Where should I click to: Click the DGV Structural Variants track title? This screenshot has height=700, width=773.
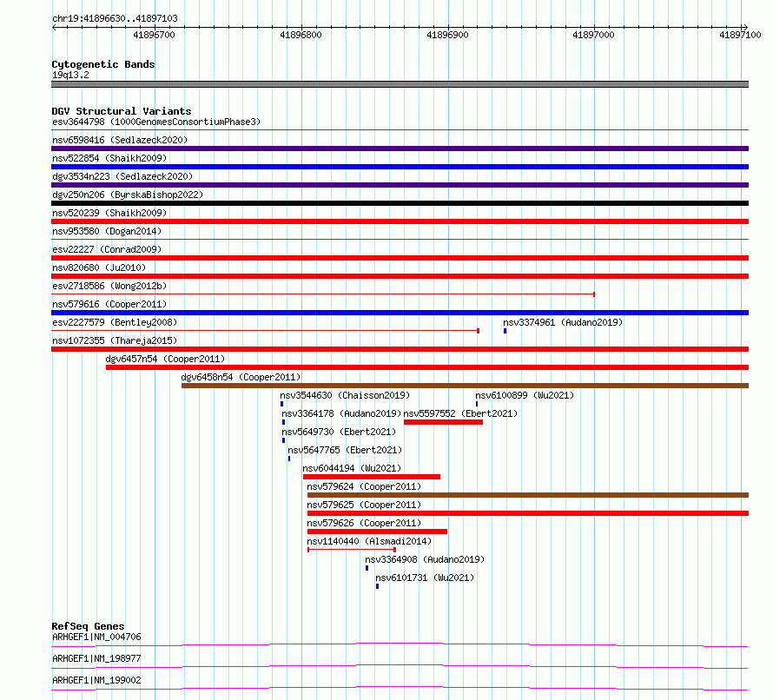122,111
